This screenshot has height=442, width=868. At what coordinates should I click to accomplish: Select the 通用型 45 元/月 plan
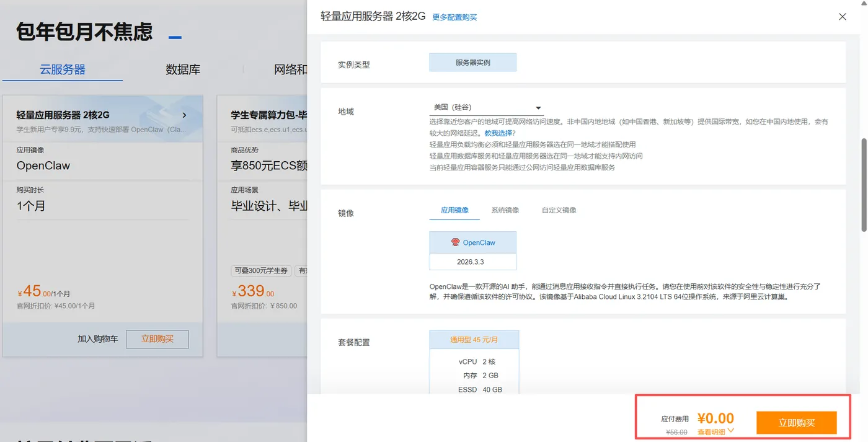474,340
